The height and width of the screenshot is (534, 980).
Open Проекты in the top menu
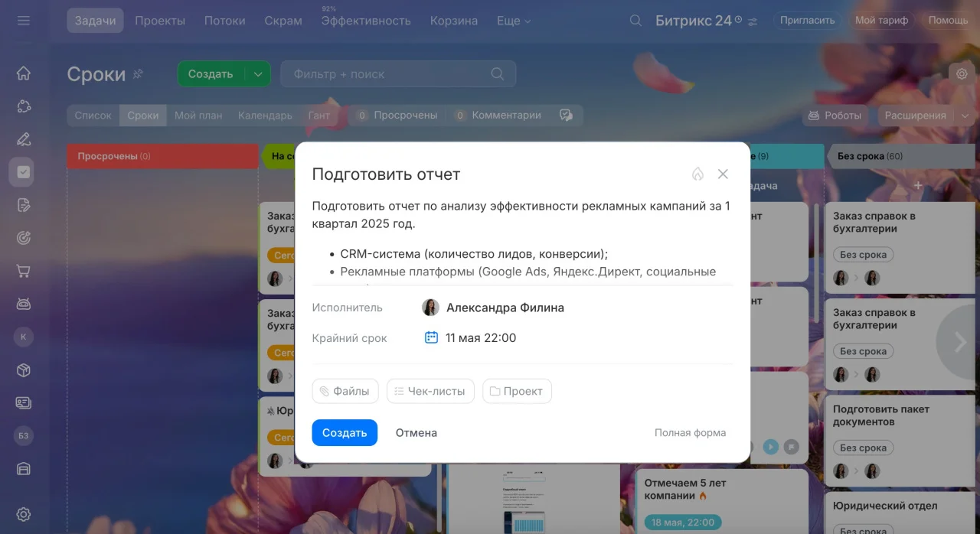(x=160, y=21)
